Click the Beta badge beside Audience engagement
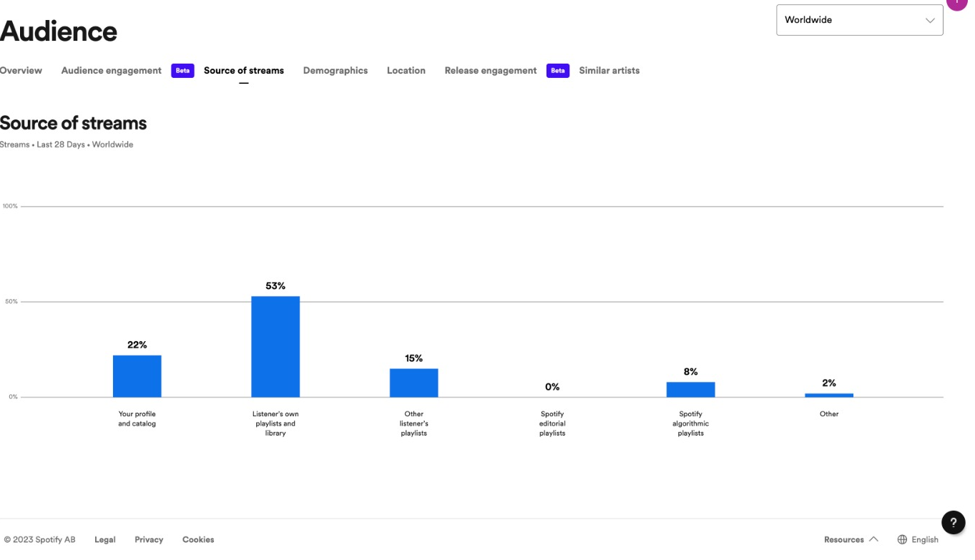The width and height of the screenshot is (975, 560). point(182,71)
